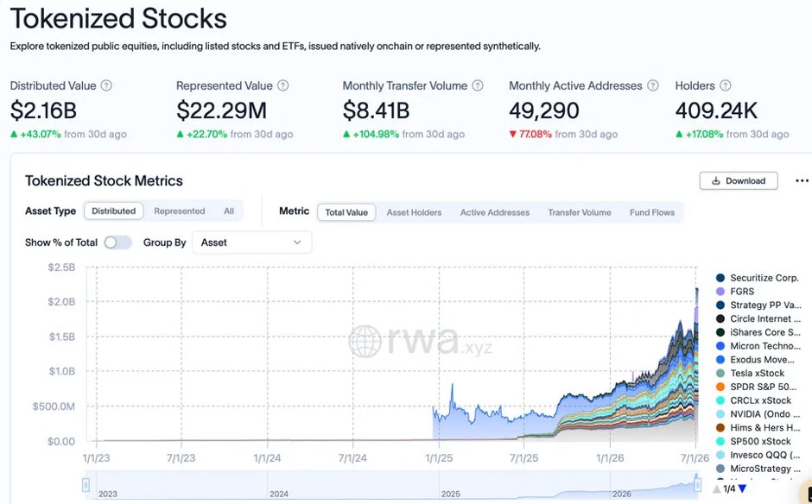Click the 409.24K Holders figure
Viewport: 812px width, 504px height.
coord(716,110)
